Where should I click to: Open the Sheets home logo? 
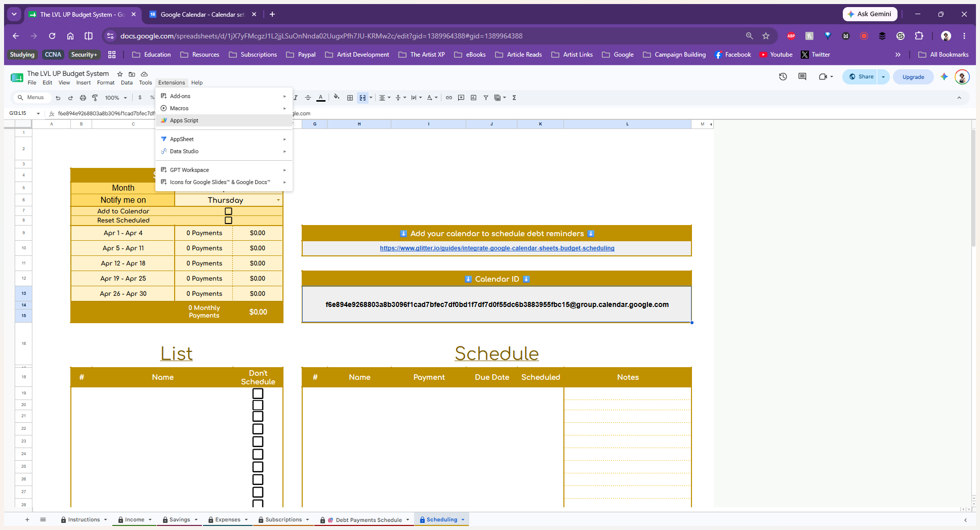coord(17,77)
